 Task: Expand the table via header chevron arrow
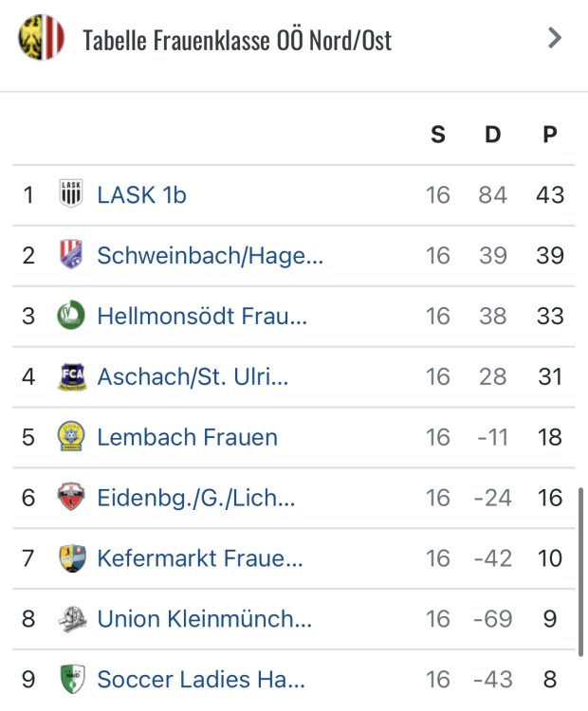click(x=555, y=38)
